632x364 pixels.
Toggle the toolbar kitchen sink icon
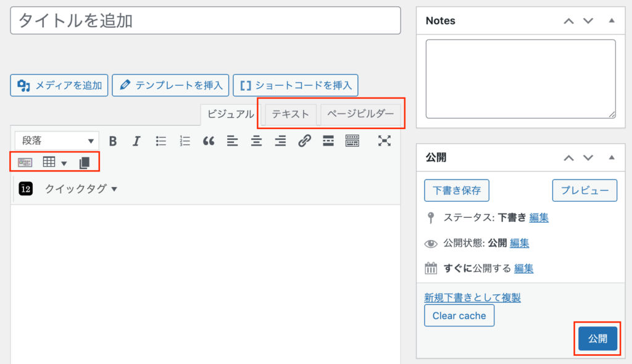(x=352, y=141)
